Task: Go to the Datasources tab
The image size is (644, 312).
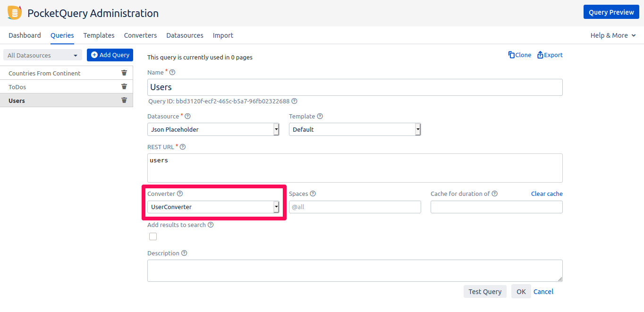Action: pos(185,35)
